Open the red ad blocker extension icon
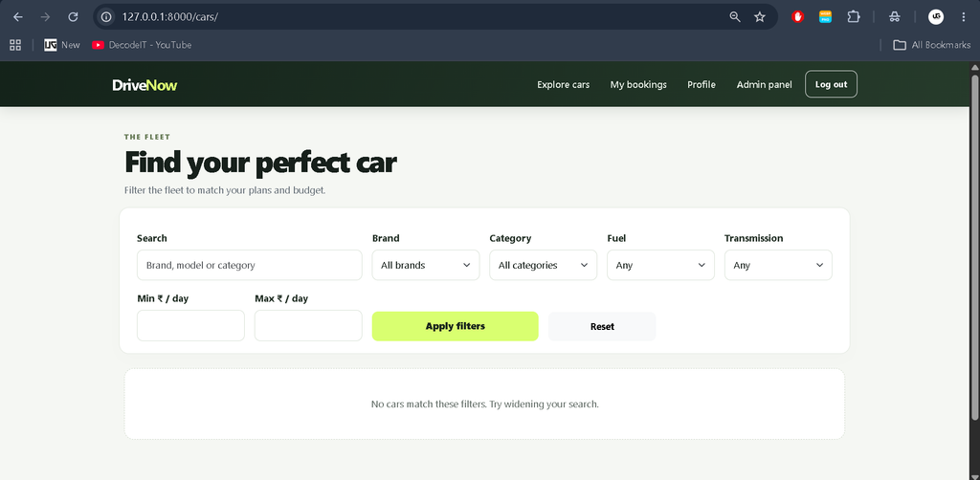 pyautogui.click(x=797, y=17)
